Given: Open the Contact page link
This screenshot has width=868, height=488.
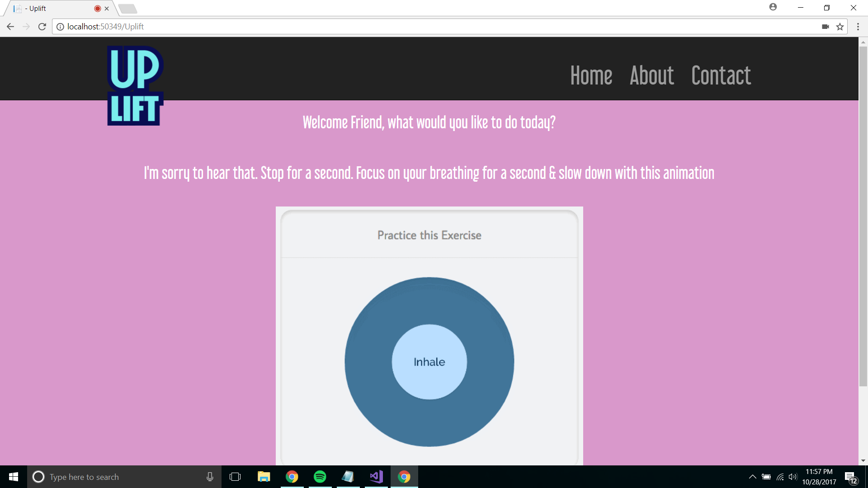Looking at the screenshot, I should click(x=721, y=75).
